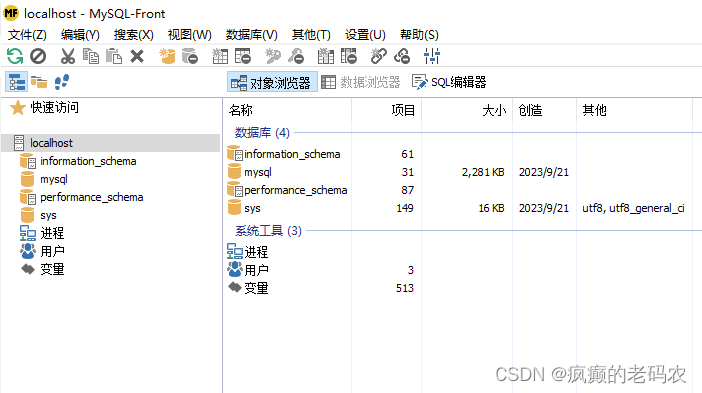Click the Cut scissors icon
702x393 pixels.
68,56
